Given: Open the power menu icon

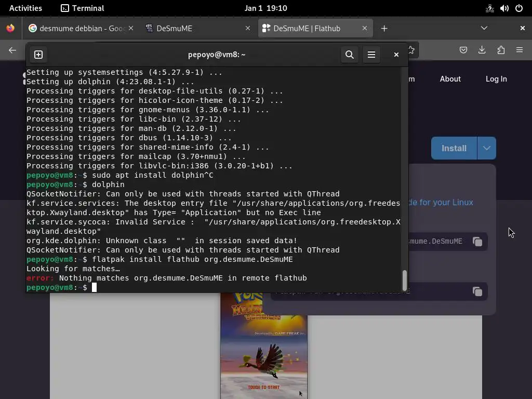Looking at the screenshot, I should (519, 8).
